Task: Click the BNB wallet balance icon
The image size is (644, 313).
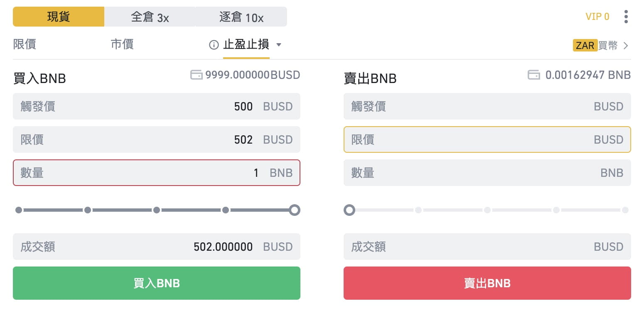Action: point(533,75)
